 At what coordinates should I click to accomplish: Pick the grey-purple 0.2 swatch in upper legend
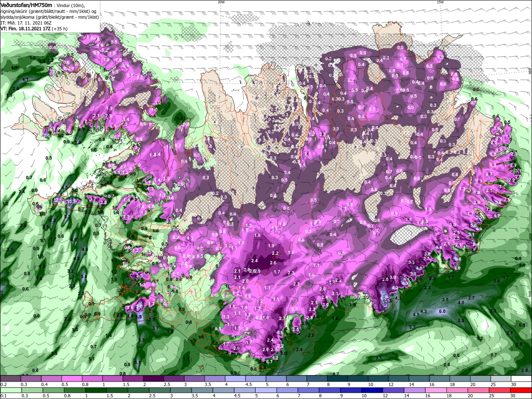click(x=10, y=379)
